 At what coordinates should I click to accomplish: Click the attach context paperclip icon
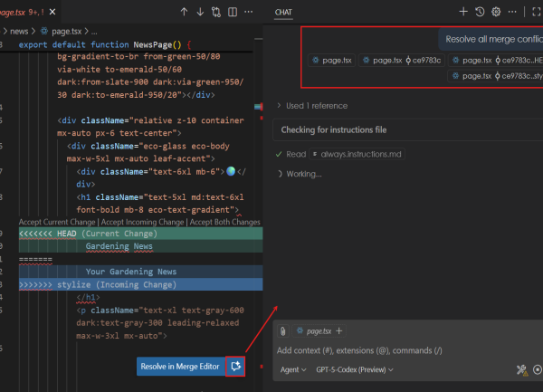tap(283, 331)
